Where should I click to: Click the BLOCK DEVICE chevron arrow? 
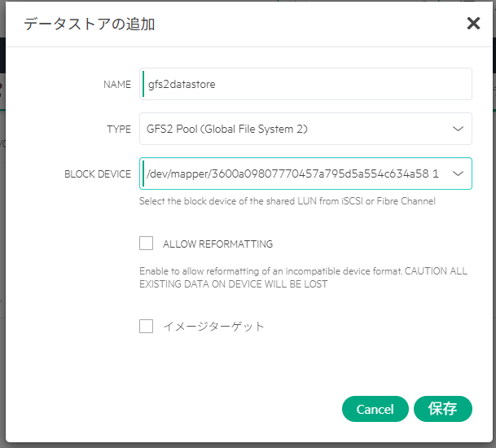[457, 173]
